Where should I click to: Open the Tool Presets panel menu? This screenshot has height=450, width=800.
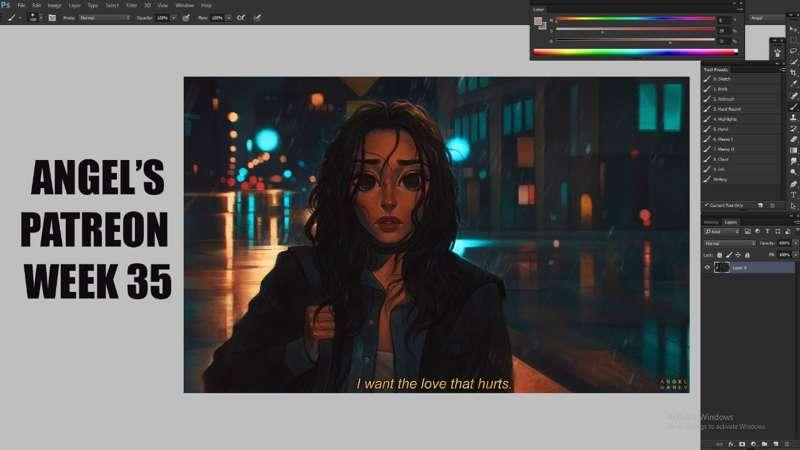(x=783, y=69)
